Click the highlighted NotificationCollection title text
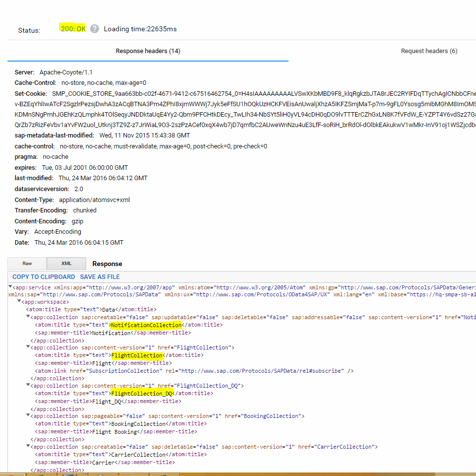 pos(146,325)
